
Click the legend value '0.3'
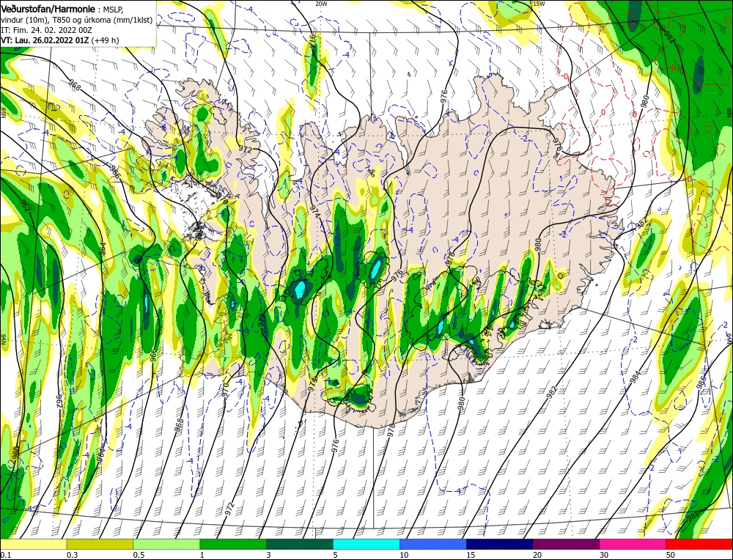click(72, 555)
